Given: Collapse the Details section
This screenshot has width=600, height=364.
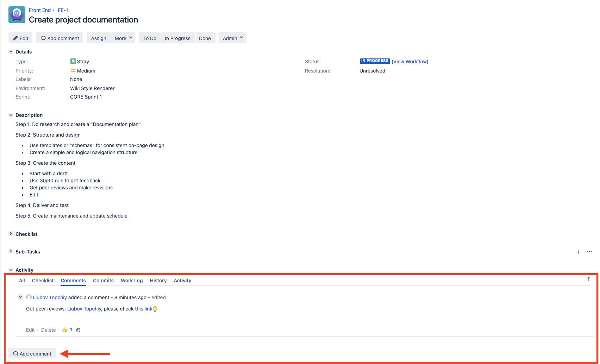Looking at the screenshot, I should point(11,52).
